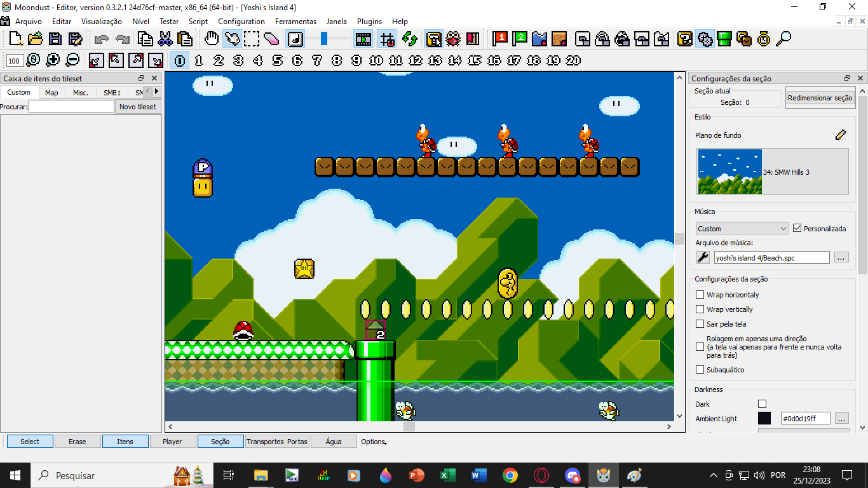This screenshot has width=868, height=488.
Task: Switch to section 20
Action: pyautogui.click(x=573, y=60)
